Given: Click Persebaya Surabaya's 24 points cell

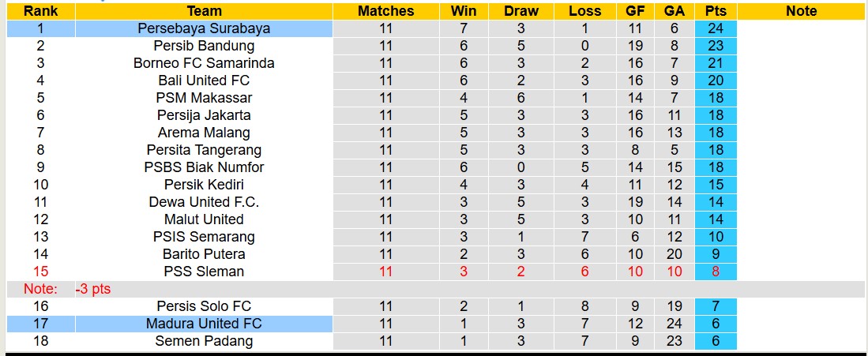Looking at the screenshot, I should coord(716,28).
